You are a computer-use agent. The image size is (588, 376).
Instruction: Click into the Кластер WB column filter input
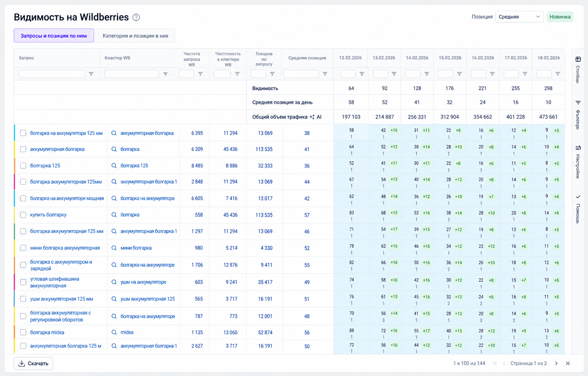pyautogui.click(x=132, y=74)
